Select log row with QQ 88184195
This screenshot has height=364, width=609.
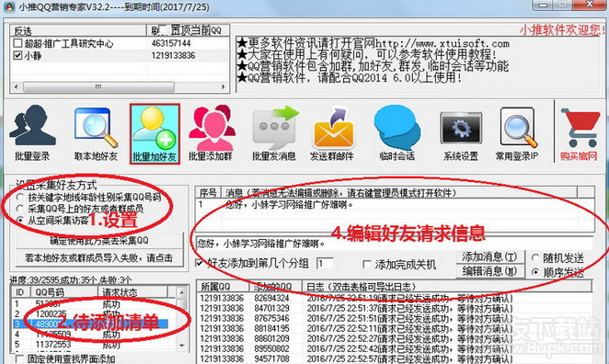[x=395, y=328]
